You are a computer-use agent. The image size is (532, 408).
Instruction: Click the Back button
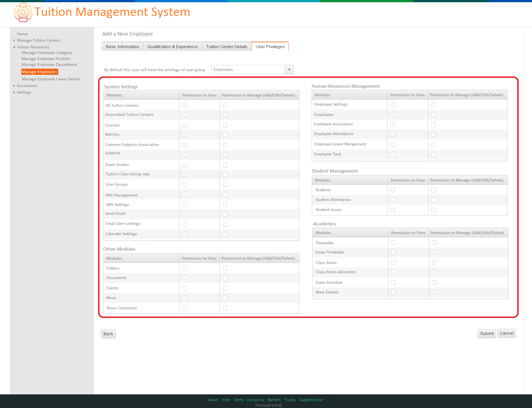108,334
